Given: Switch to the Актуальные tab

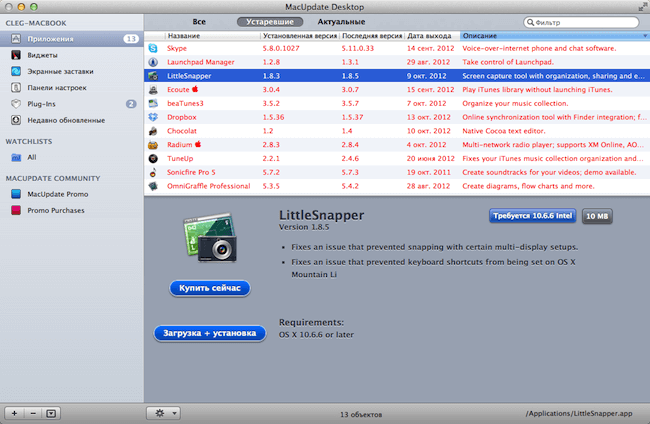Looking at the screenshot, I should click(x=341, y=22).
